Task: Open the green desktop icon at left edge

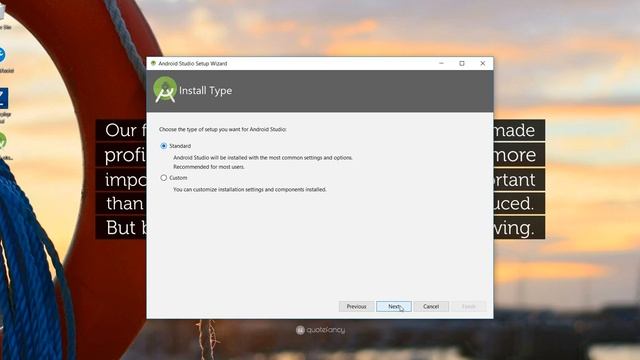Action: pos(2,141)
